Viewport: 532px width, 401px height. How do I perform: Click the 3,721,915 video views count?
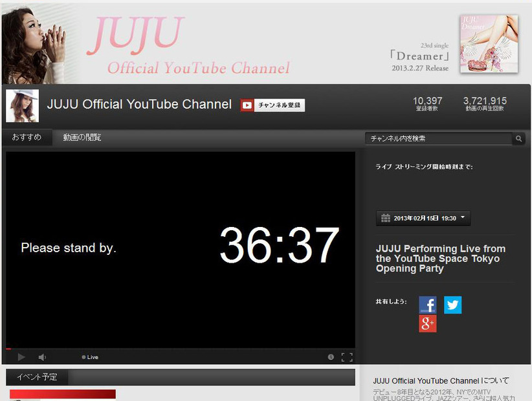coord(485,101)
